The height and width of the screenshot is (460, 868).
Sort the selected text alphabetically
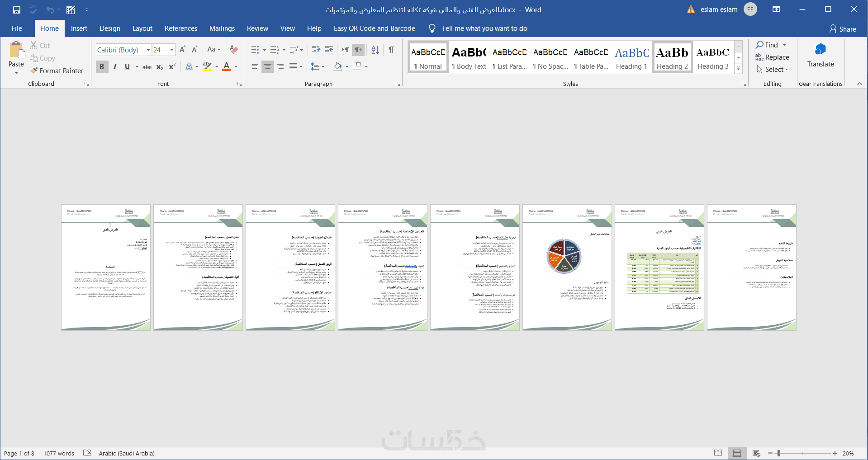(375, 50)
